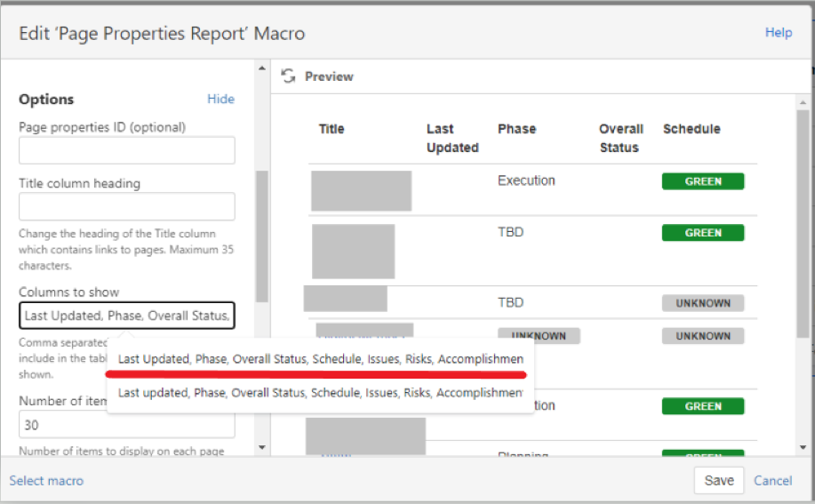This screenshot has width=815, height=504.
Task: Click the Columns to show field
Action: tap(127, 316)
